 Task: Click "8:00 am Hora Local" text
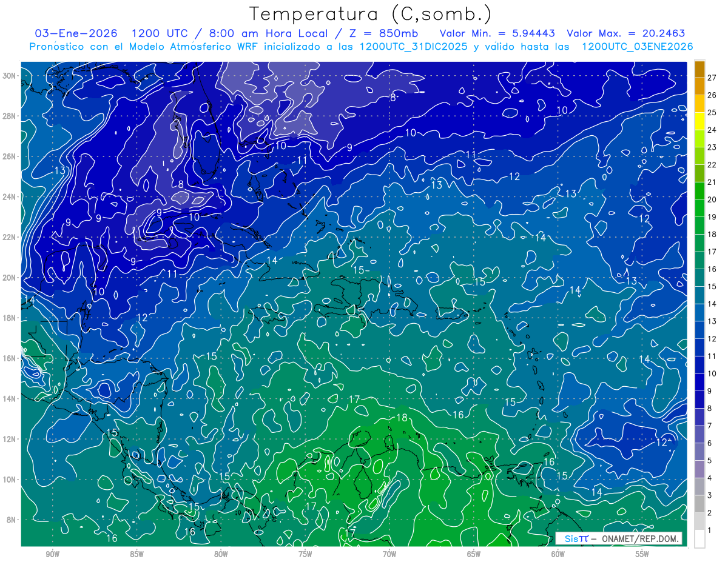point(267,33)
